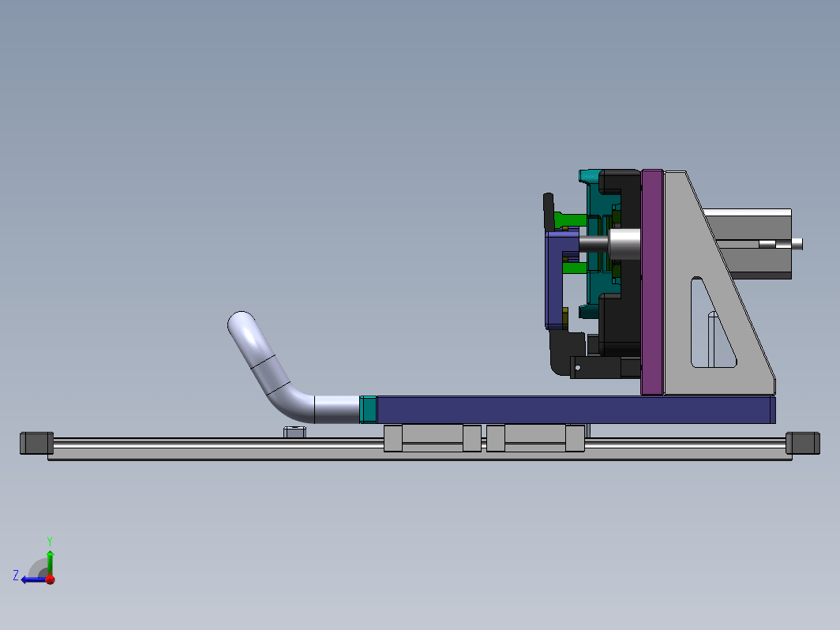Click the red origin ball of the triad
840x630 pixels.
[x=51, y=579]
